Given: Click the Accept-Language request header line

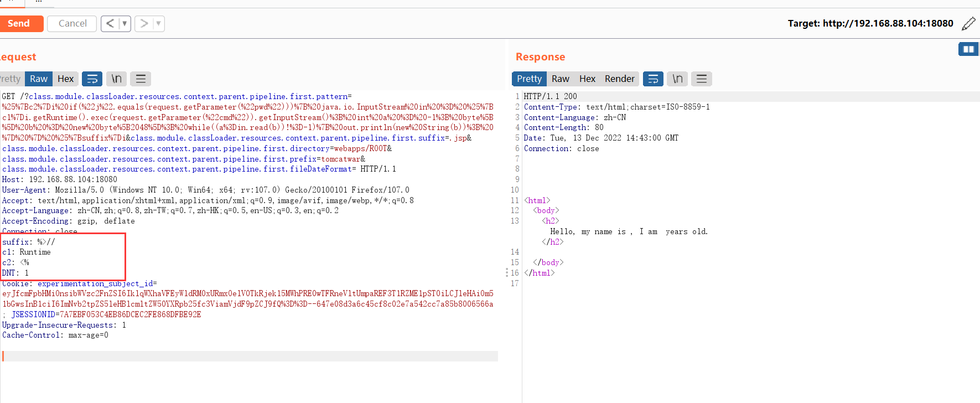Looking at the screenshot, I should tap(170, 210).
